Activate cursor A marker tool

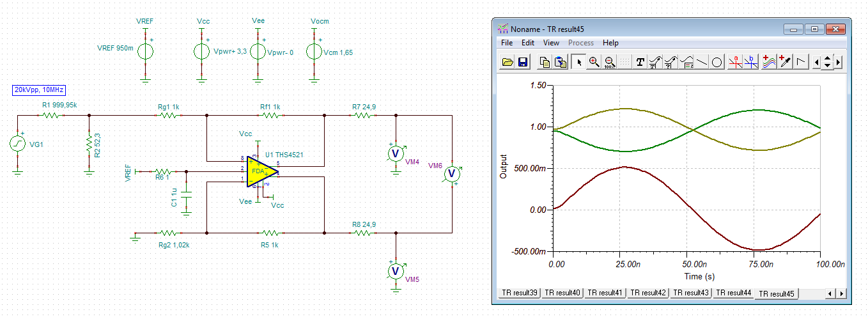tap(735, 62)
